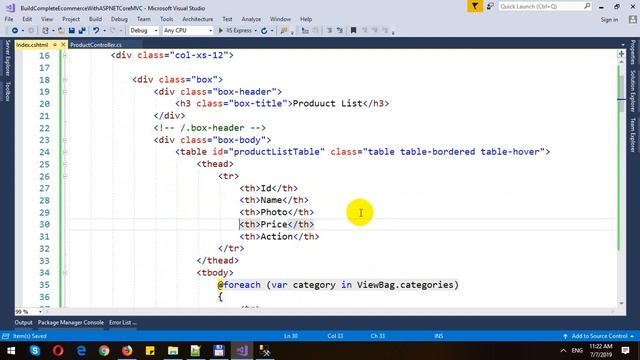
Task: Click the foreach keyword on line 35
Action: pos(242,284)
